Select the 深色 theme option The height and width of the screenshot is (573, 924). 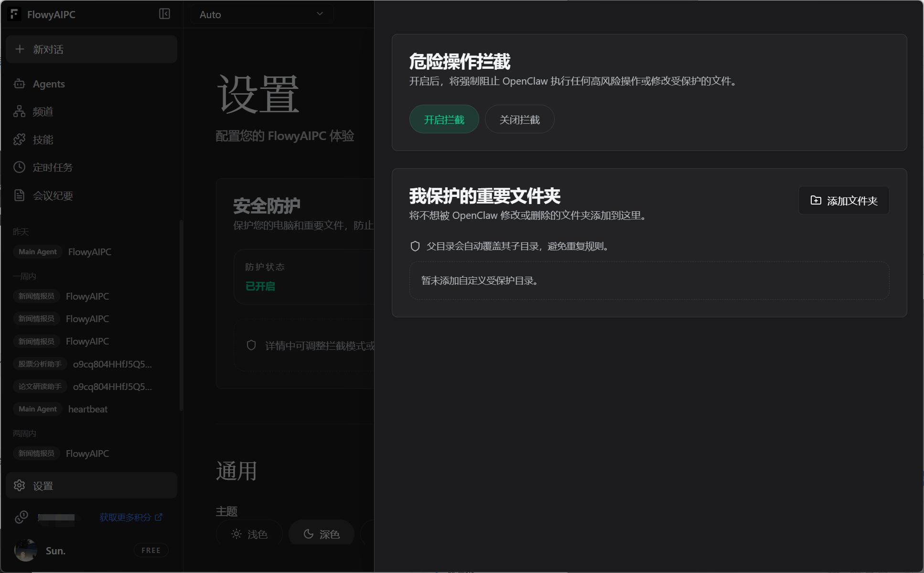[322, 533]
